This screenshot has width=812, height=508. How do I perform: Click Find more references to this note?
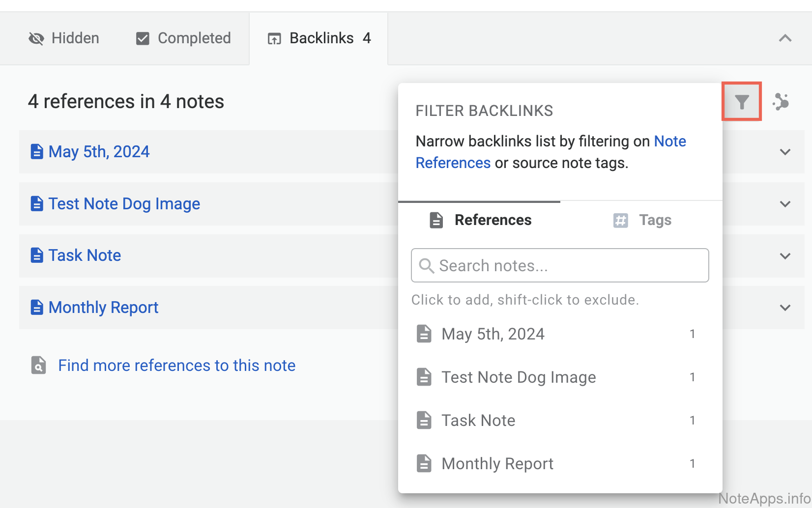click(x=176, y=366)
